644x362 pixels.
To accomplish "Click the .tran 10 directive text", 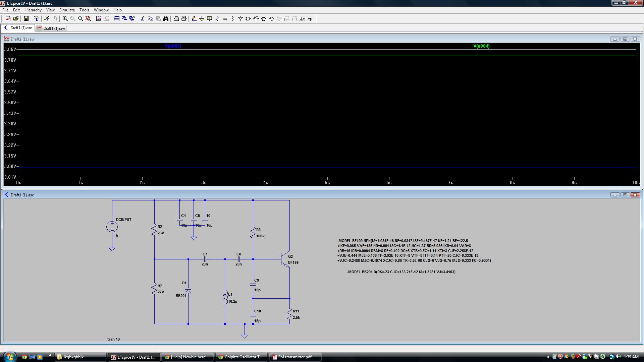I will click(113, 339).
